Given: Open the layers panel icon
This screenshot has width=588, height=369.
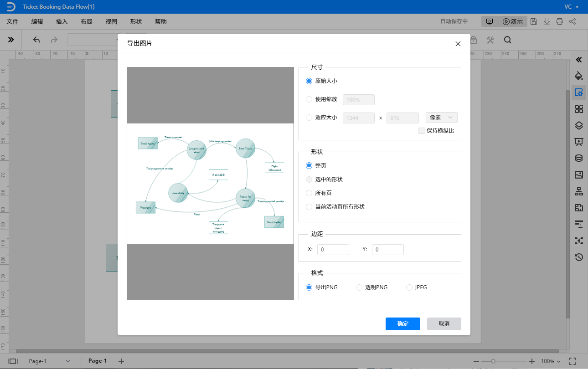Looking at the screenshot, I should pos(579,125).
